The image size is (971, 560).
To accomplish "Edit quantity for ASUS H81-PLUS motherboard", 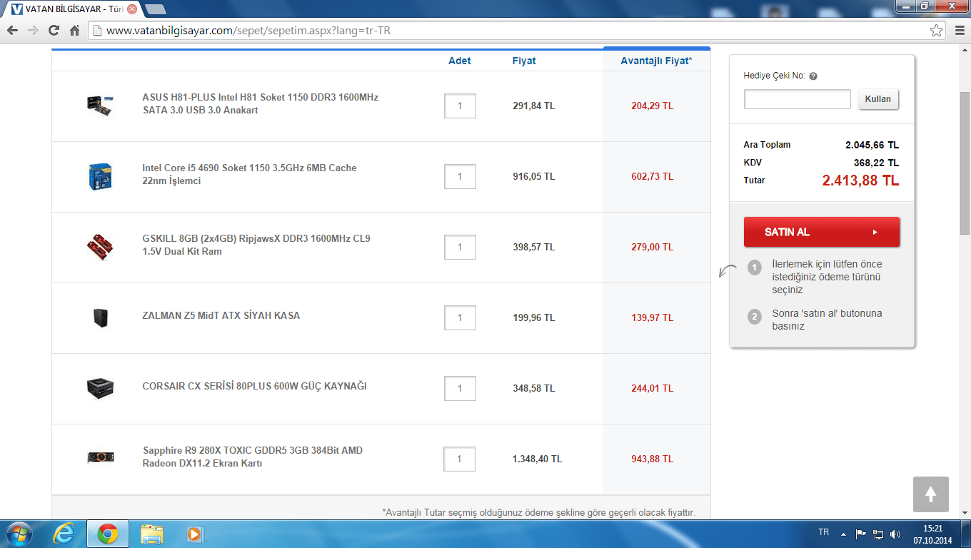I will [x=460, y=106].
